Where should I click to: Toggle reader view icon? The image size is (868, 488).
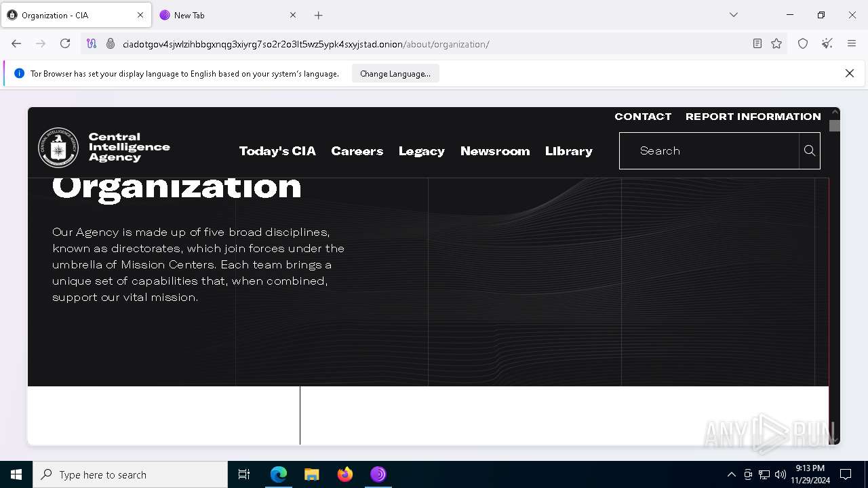(x=757, y=43)
